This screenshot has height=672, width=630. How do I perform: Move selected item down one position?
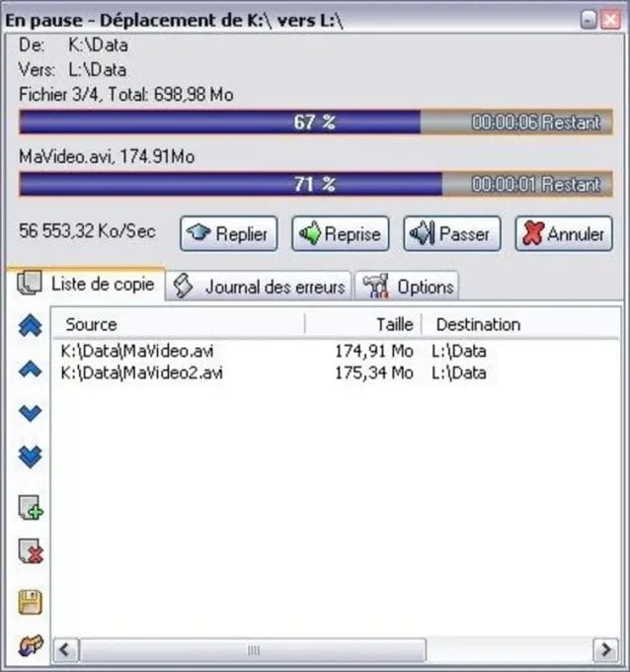[x=31, y=413]
